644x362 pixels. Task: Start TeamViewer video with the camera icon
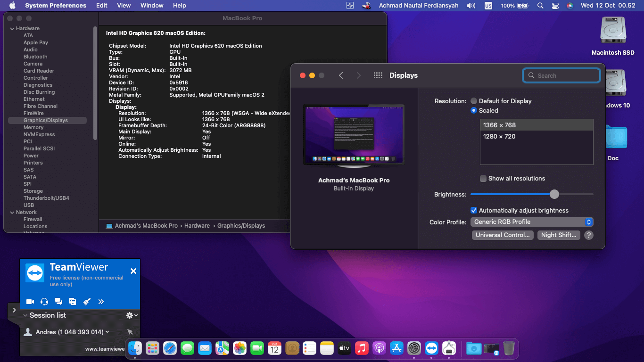(30, 302)
